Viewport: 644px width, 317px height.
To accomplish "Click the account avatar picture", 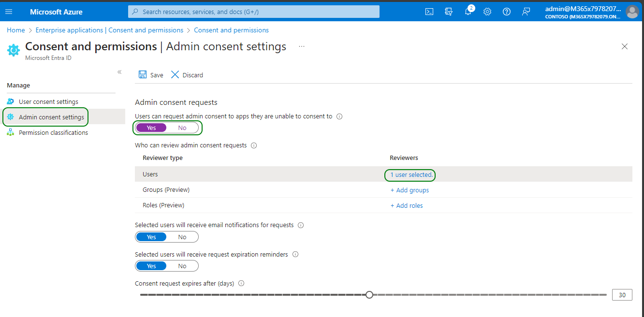I will pyautogui.click(x=632, y=12).
